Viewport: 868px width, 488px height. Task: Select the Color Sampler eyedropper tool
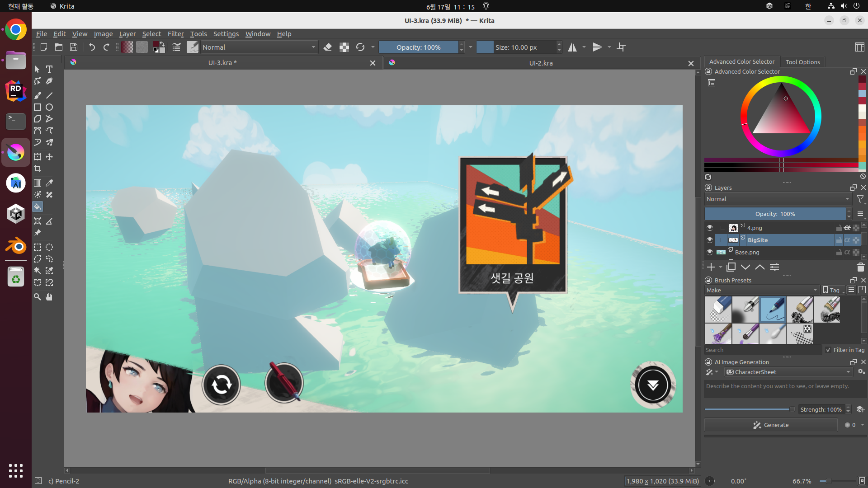coord(49,183)
